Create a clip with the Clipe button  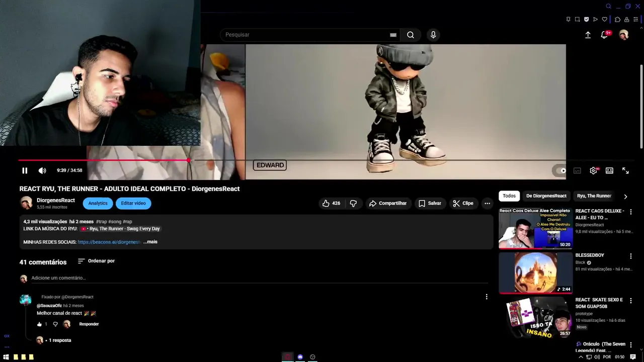pos(463,203)
